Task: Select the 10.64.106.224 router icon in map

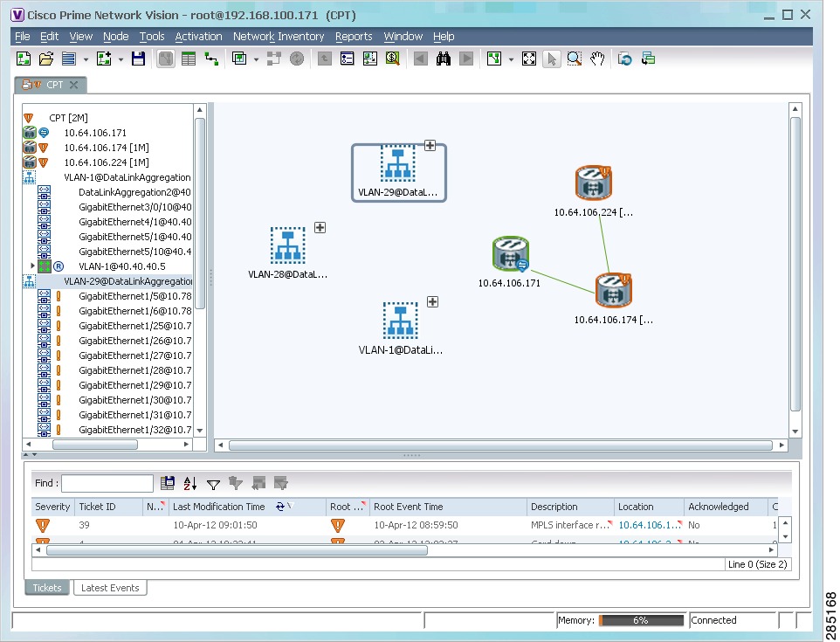Action: pyautogui.click(x=593, y=183)
